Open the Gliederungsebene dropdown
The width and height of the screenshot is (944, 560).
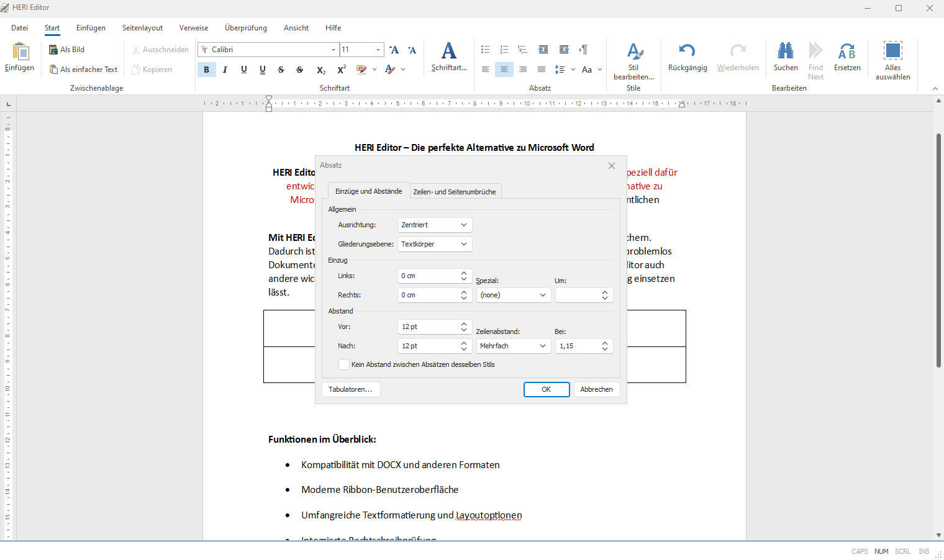click(x=435, y=244)
